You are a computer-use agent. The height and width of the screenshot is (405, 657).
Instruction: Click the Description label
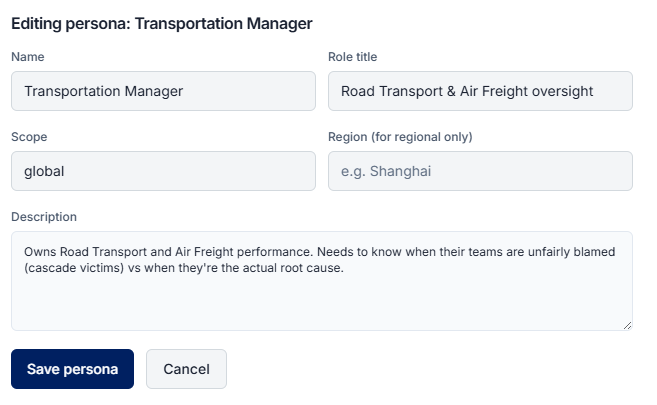[x=44, y=217]
